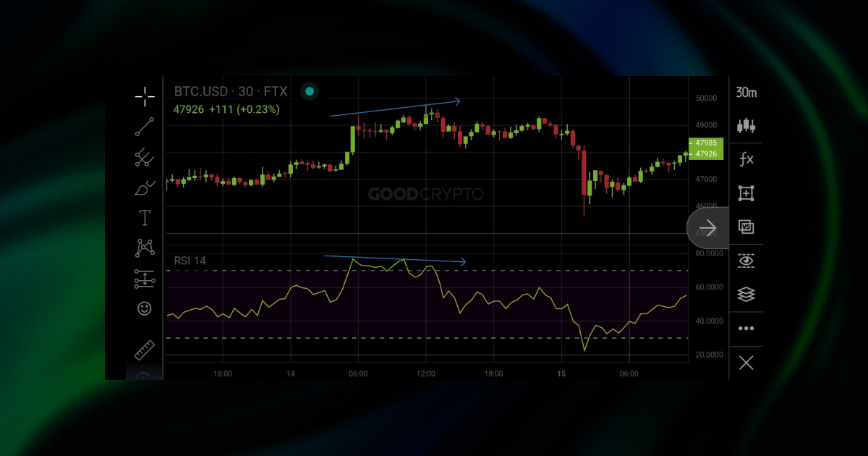Select the prediction and measurement tool
Image resolution: width=868 pixels, height=456 pixels.
pyautogui.click(x=145, y=279)
